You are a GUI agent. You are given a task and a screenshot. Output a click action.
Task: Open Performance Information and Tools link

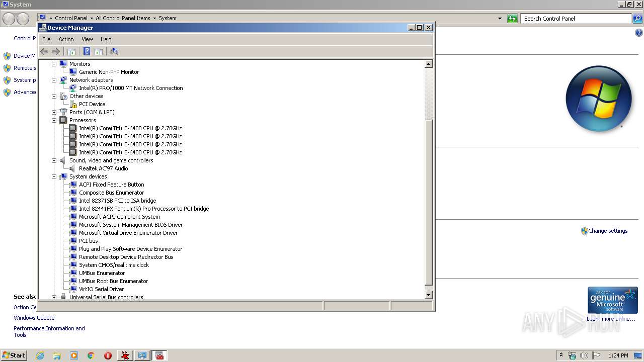pyautogui.click(x=49, y=332)
